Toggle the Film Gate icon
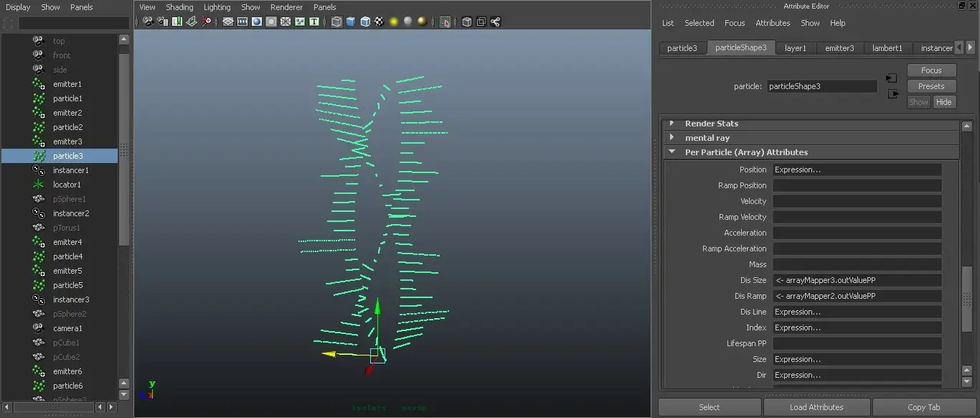This screenshot has width=980, height=418. [x=242, y=22]
